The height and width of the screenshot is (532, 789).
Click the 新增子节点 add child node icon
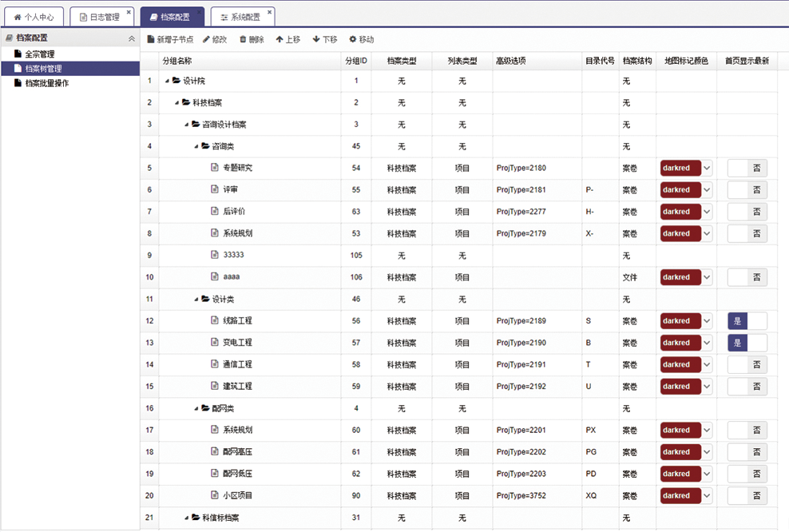[x=151, y=39]
